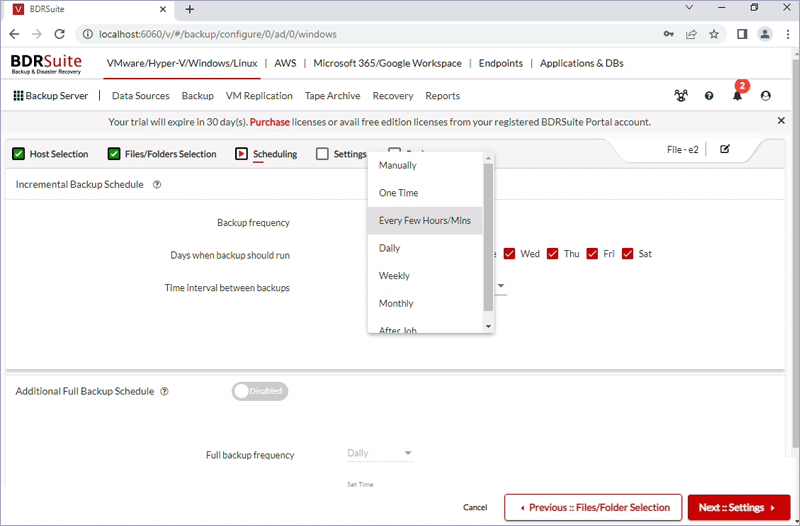Viewport: 800px width, 526px height.
Task: Open saved passwords key icon
Action: [668, 34]
